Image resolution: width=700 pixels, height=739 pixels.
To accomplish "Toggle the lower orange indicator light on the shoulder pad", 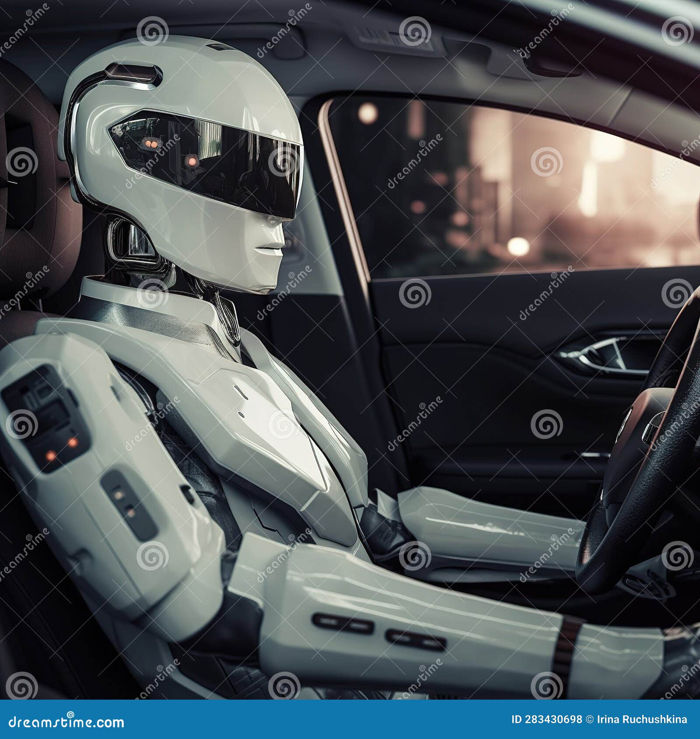I will point(50,456).
